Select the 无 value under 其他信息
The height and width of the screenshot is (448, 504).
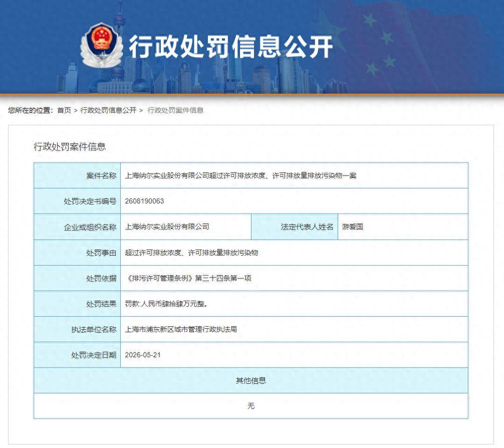coord(251,406)
